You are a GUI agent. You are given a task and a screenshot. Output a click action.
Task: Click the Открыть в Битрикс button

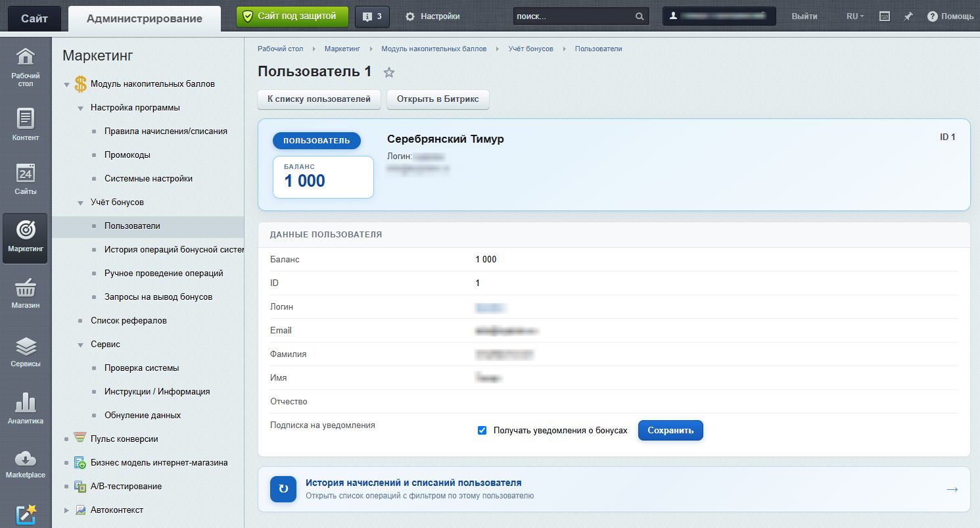[x=438, y=99]
